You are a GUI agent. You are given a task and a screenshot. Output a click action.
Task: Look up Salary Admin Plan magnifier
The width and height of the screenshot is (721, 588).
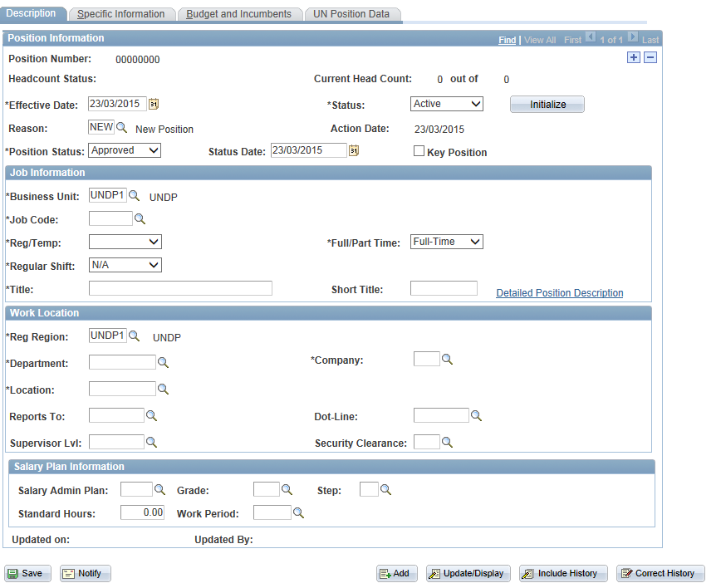(160, 490)
